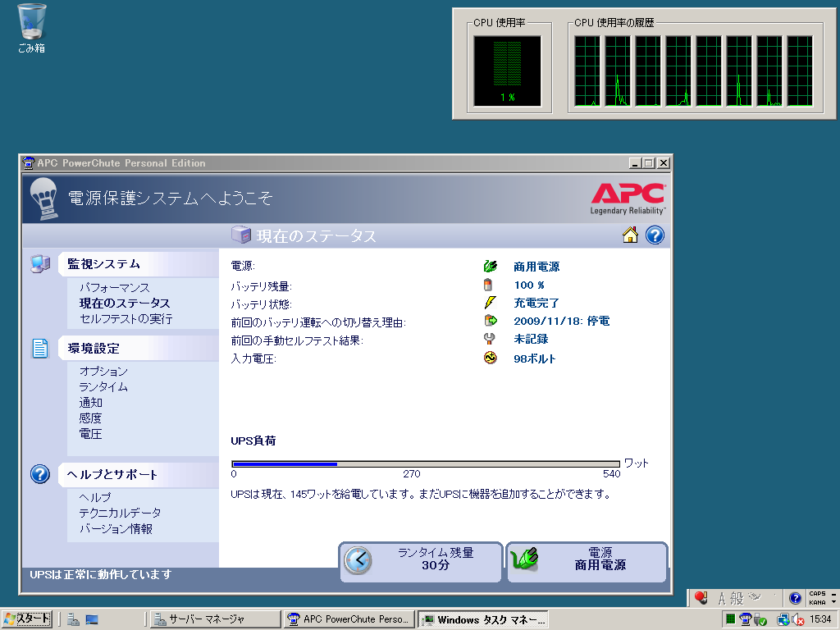Click the ヘルプとサポート question icon in sidebar
The width and height of the screenshot is (840, 630).
[40, 474]
